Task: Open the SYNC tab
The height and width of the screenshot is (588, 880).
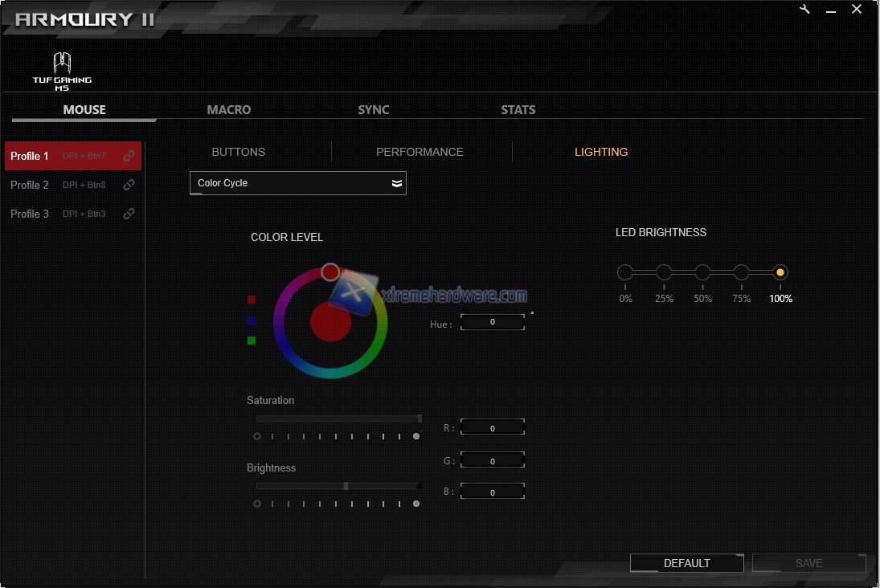Action: [374, 110]
